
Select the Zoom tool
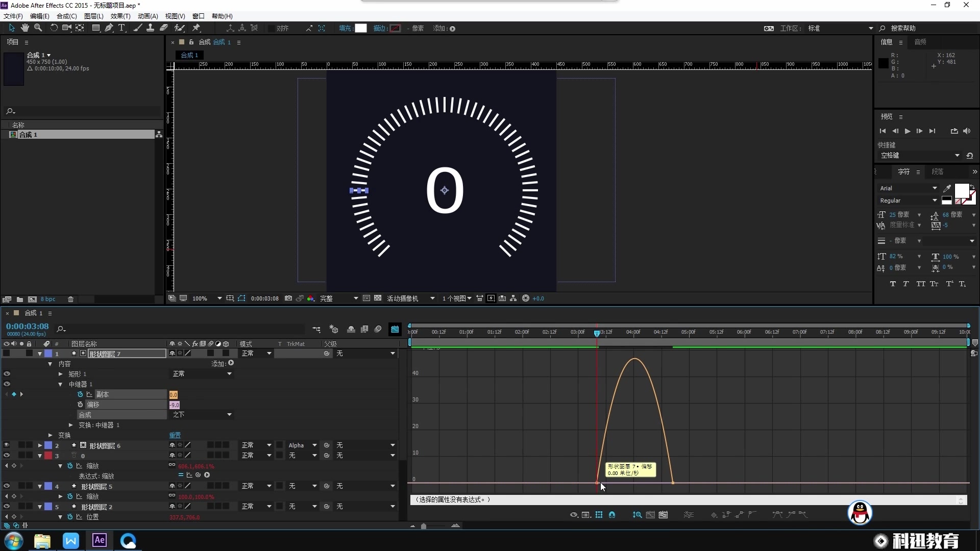pyautogui.click(x=38, y=28)
